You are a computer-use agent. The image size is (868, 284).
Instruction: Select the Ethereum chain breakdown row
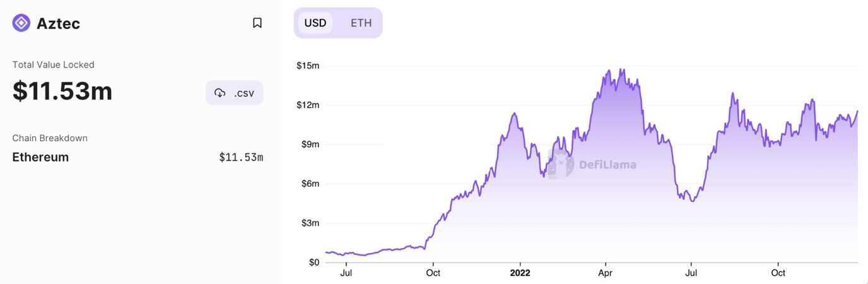point(40,157)
